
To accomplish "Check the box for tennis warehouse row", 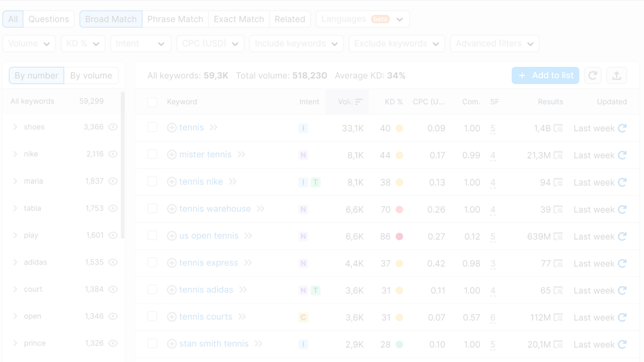I will point(152,208).
